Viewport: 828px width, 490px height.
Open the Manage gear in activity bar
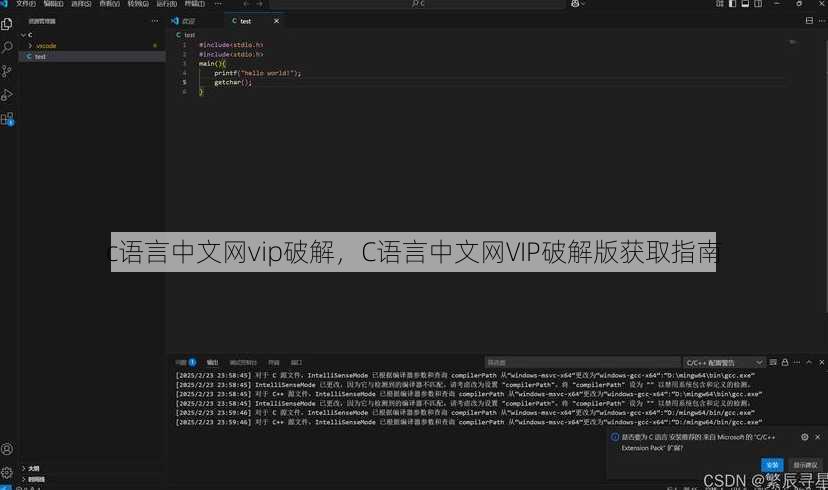[x=7, y=473]
